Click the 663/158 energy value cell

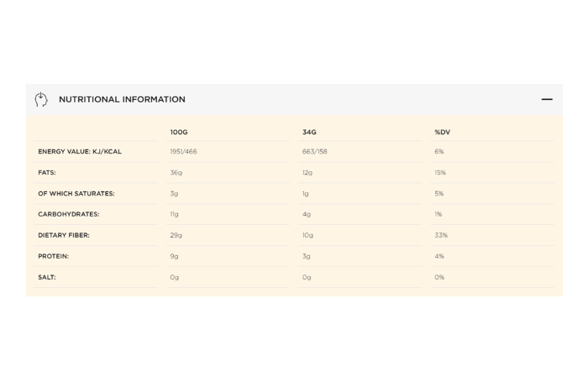315,152
